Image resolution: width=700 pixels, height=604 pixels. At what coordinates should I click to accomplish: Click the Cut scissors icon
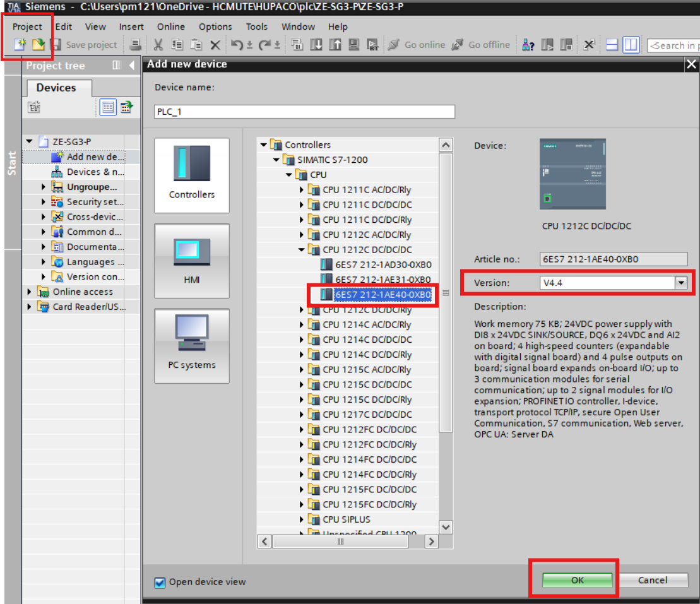pos(158,45)
